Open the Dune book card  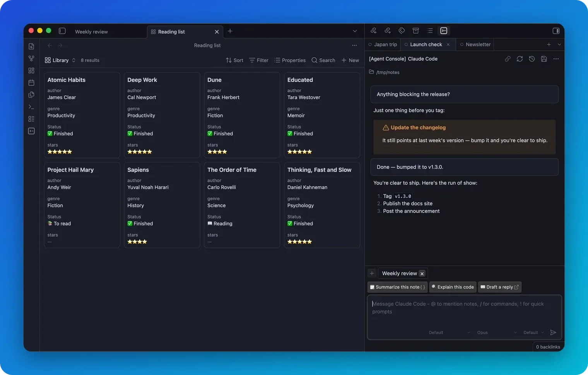point(242,115)
